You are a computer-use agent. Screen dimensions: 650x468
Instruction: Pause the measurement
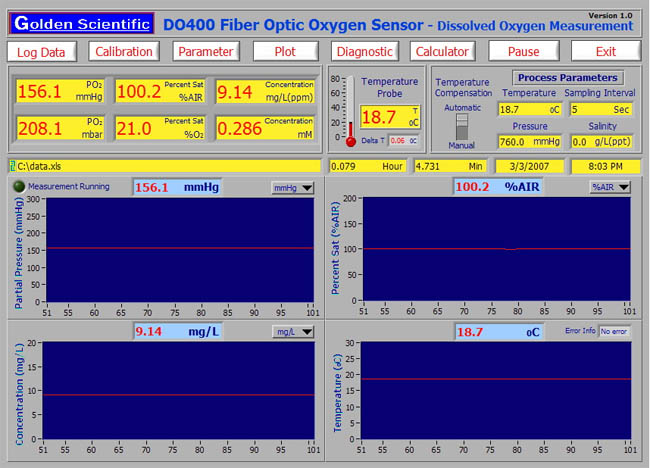click(x=524, y=51)
